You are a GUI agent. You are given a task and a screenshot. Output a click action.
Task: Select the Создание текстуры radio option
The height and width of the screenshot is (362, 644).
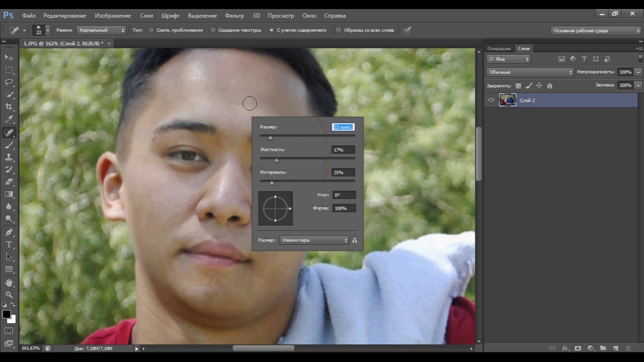(213, 30)
